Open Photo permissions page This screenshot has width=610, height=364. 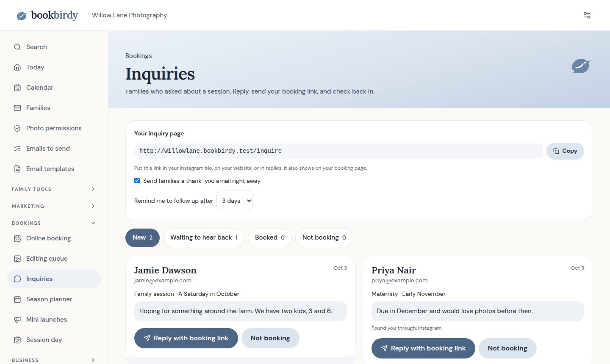(54, 128)
